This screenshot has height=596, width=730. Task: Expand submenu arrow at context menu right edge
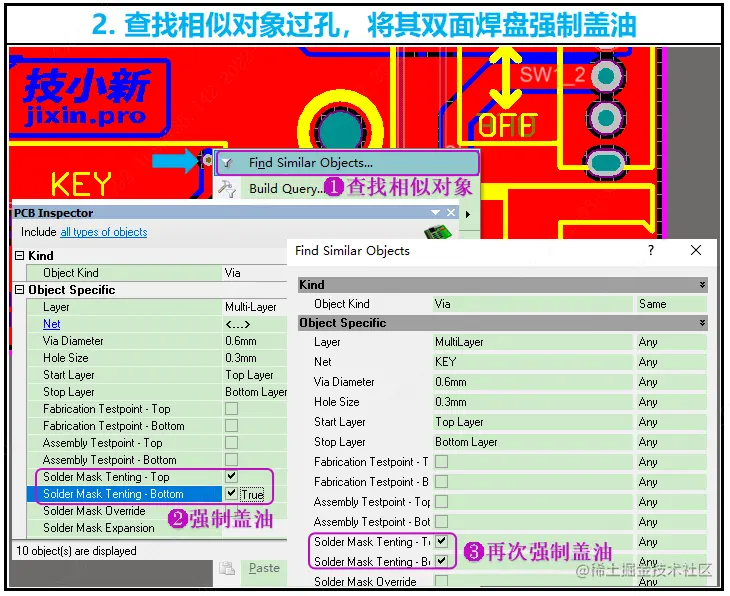point(468,214)
